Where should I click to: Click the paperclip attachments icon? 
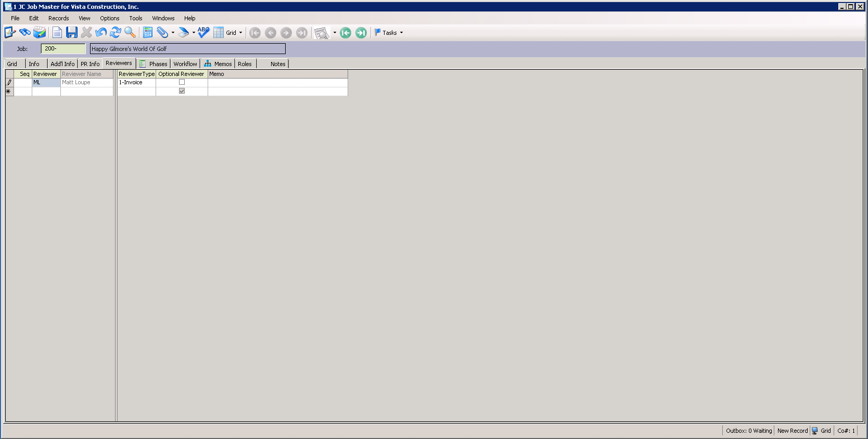tap(162, 33)
